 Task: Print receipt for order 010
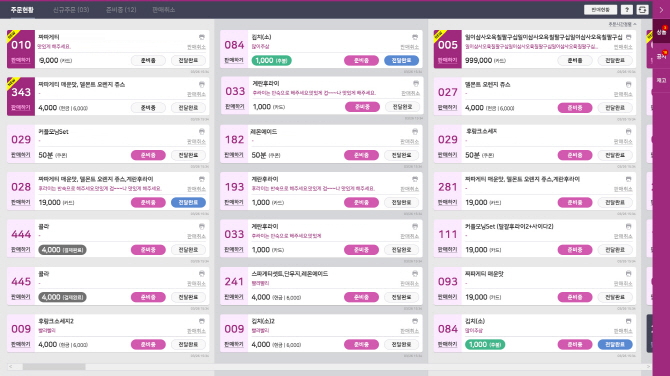(202, 37)
